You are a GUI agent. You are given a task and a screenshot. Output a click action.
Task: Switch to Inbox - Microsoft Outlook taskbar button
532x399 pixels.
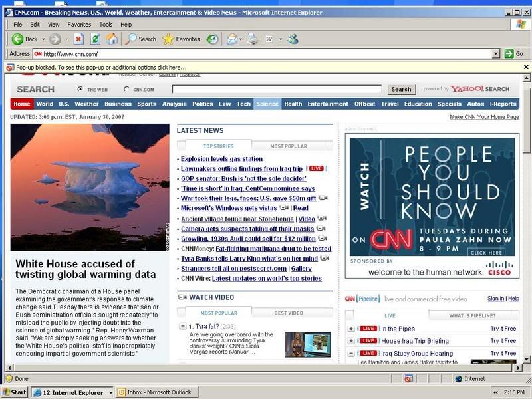pyautogui.click(x=156, y=392)
